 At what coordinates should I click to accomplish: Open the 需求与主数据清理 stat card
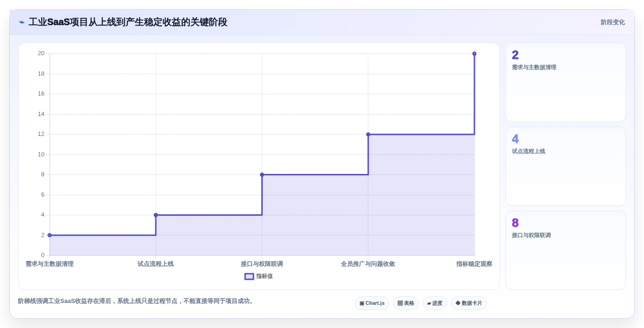tap(566, 83)
